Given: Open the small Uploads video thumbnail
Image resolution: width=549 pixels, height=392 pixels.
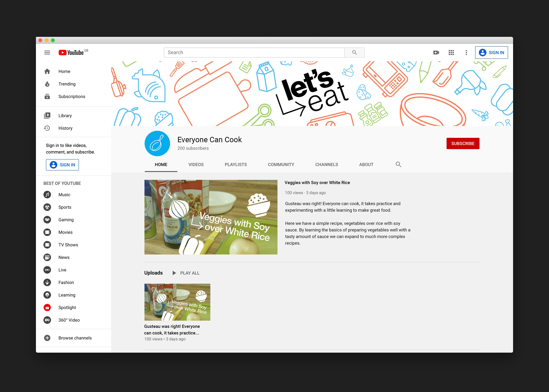Looking at the screenshot, I should [x=177, y=302].
